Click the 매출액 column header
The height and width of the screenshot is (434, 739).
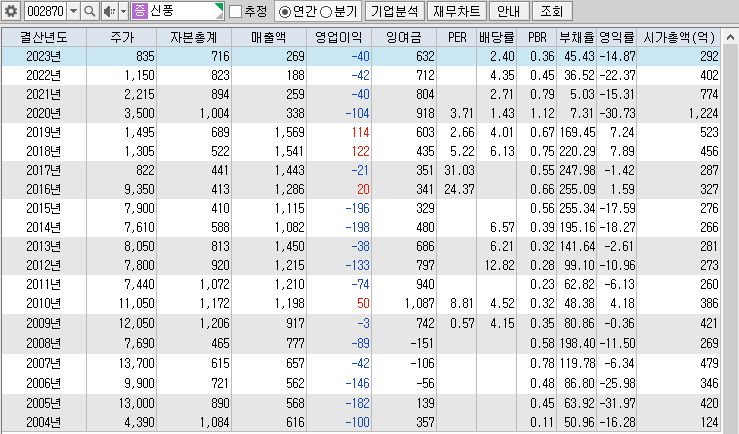[x=269, y=37]
